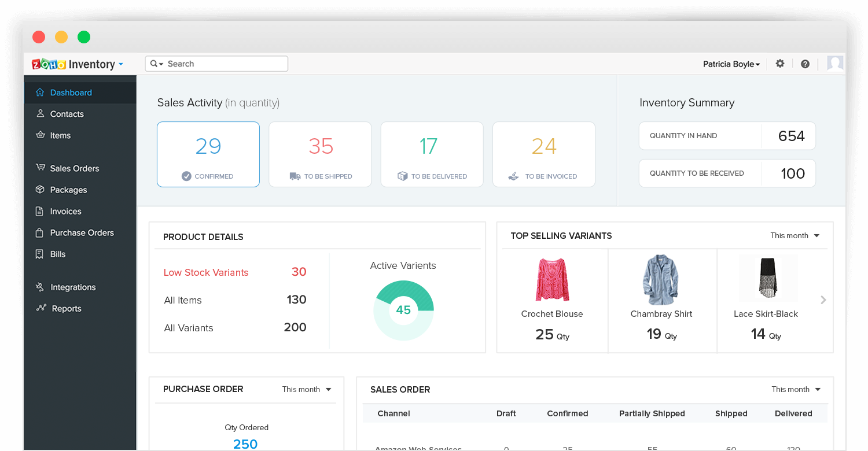Select the Purchase Orders bag icon
Image resolution: width=868 pixels, height=451 pixels.
click(x=39, y=232)
